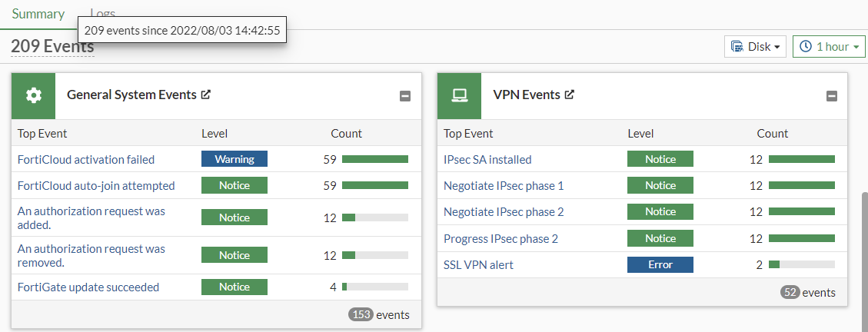The width and height of the screenshot is (868, 332).
Task: Collapse the VPN Events widget
Action: tap(831, 96)
